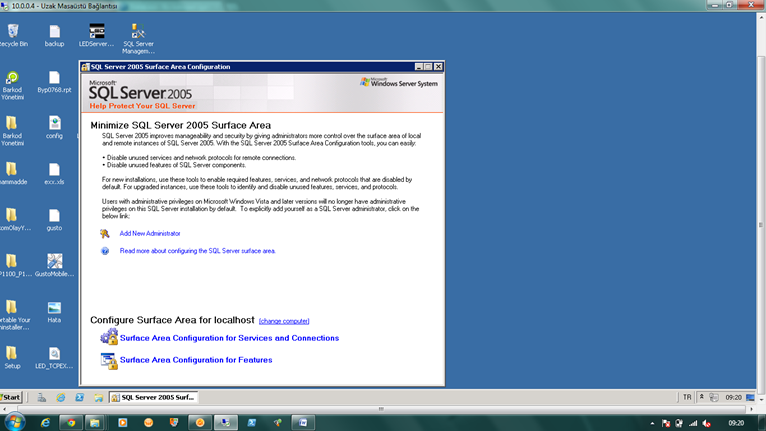Click the remote taskbar clock 09:20
Image resolution: width=766 pixels, height=431 pixels.
733,397
